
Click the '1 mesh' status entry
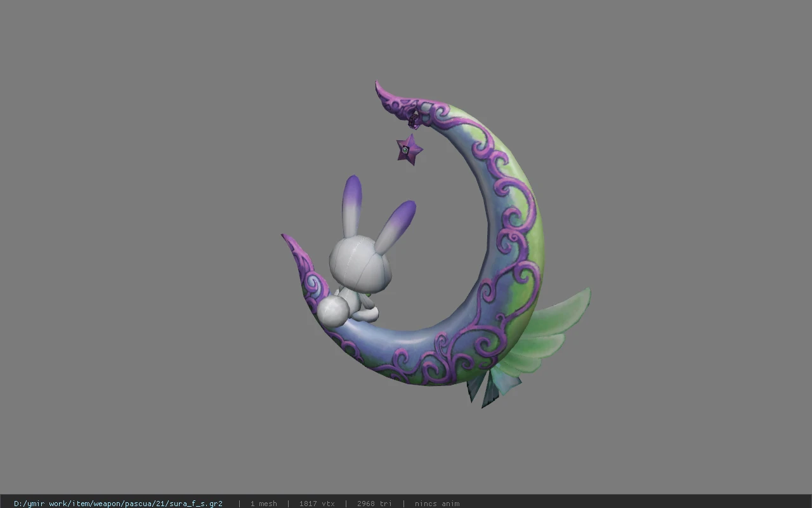[x=263, y=504]
